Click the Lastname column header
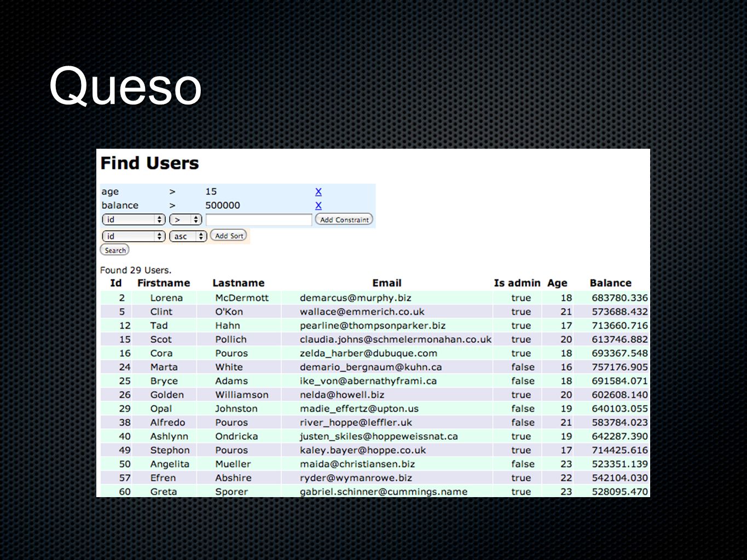Image resolution: width=747 pixels, height=560 pixels. pos(238,283)
